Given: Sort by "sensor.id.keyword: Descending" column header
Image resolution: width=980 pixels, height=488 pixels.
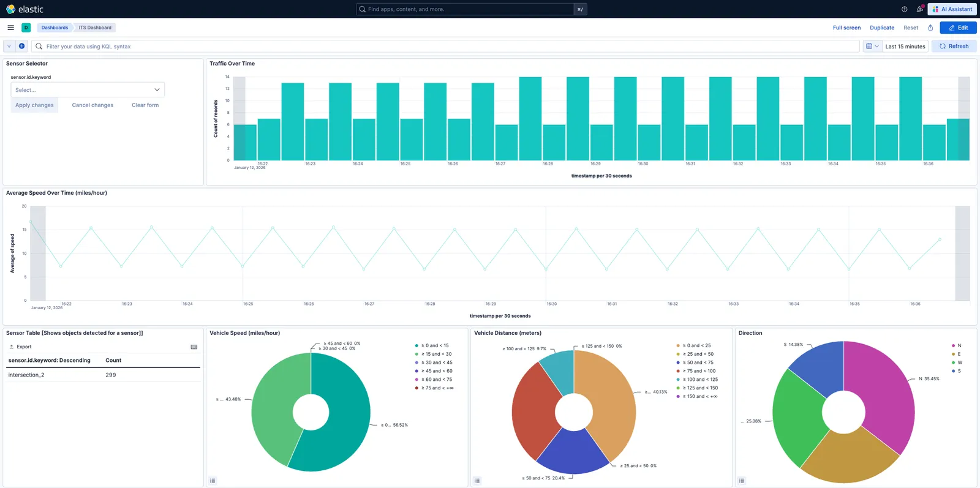Looking at the screenshot, I should click(49, 361).
